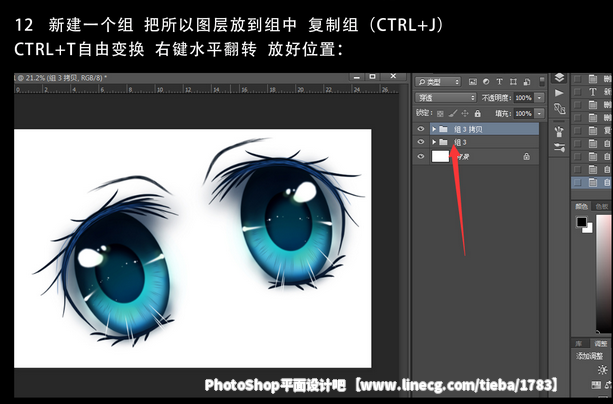Click the 填充 fill value field
This screenshot has height=404, width=613.
[x=523, y=113]
